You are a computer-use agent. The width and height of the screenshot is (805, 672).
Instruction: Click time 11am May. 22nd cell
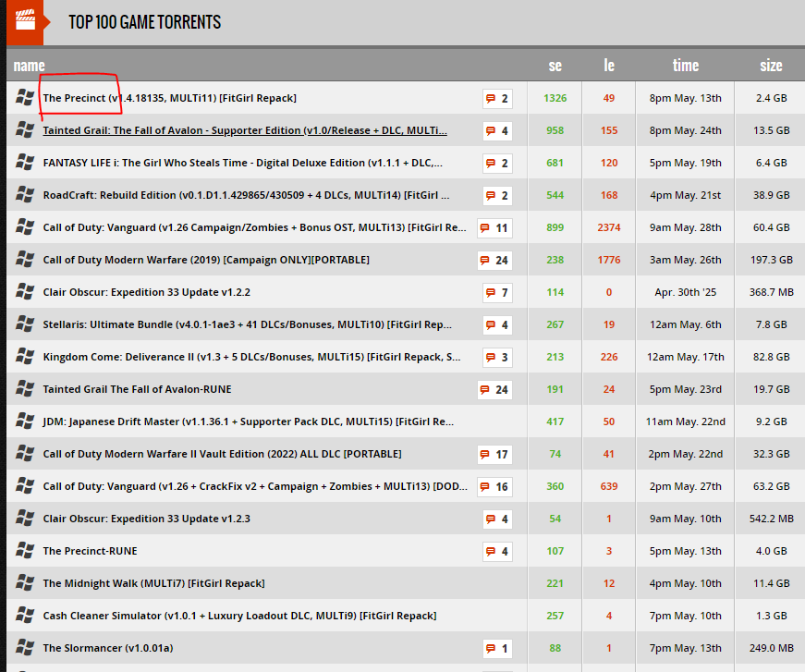click(x=686, y=422)
